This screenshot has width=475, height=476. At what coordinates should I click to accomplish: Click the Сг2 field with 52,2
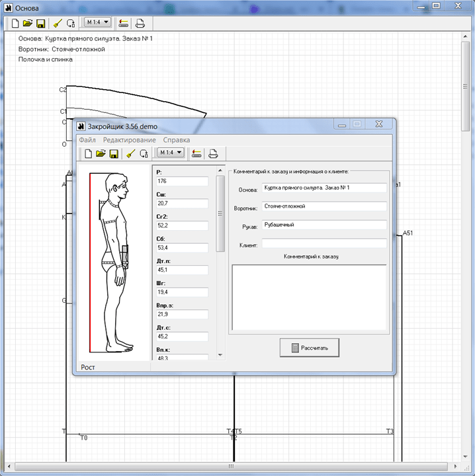182,225
